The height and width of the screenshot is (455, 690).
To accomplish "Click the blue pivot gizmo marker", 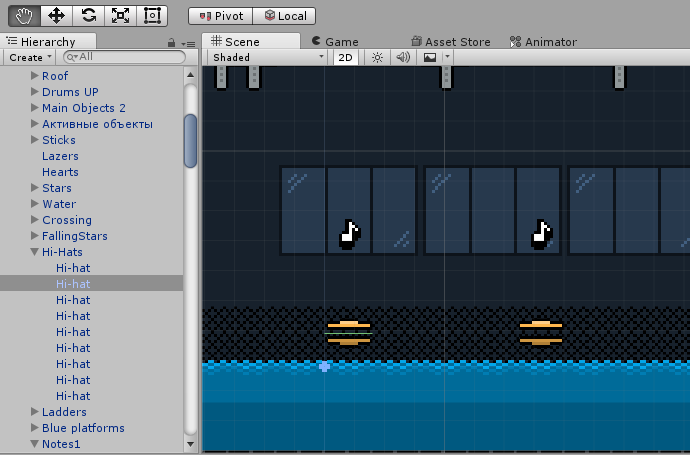I will [x=324, y=366].
